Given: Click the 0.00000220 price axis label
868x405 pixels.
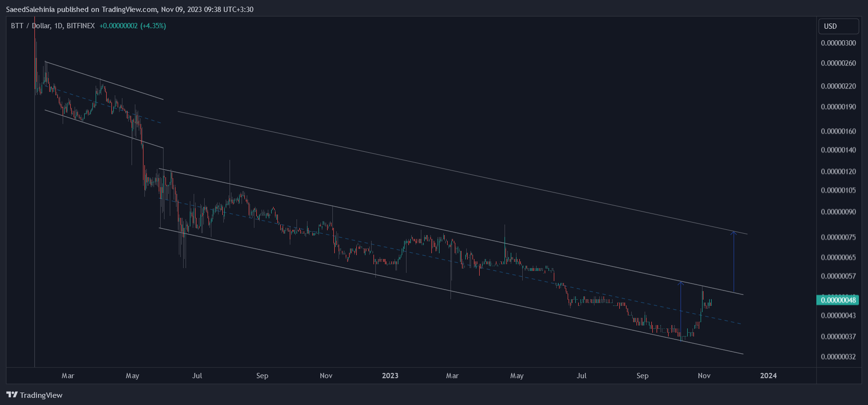Looking at the screenshot, I should pos(838,86).
